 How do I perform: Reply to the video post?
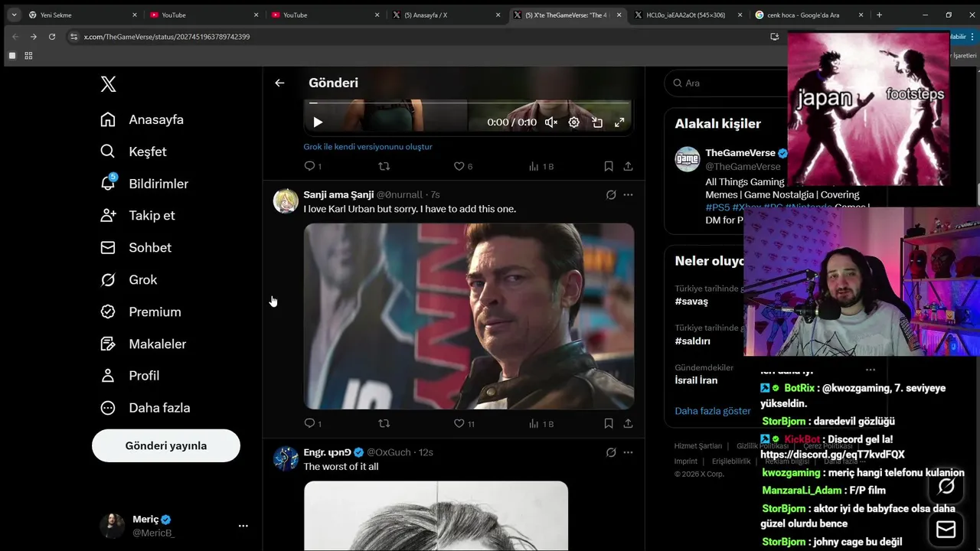tap(312, 166)
